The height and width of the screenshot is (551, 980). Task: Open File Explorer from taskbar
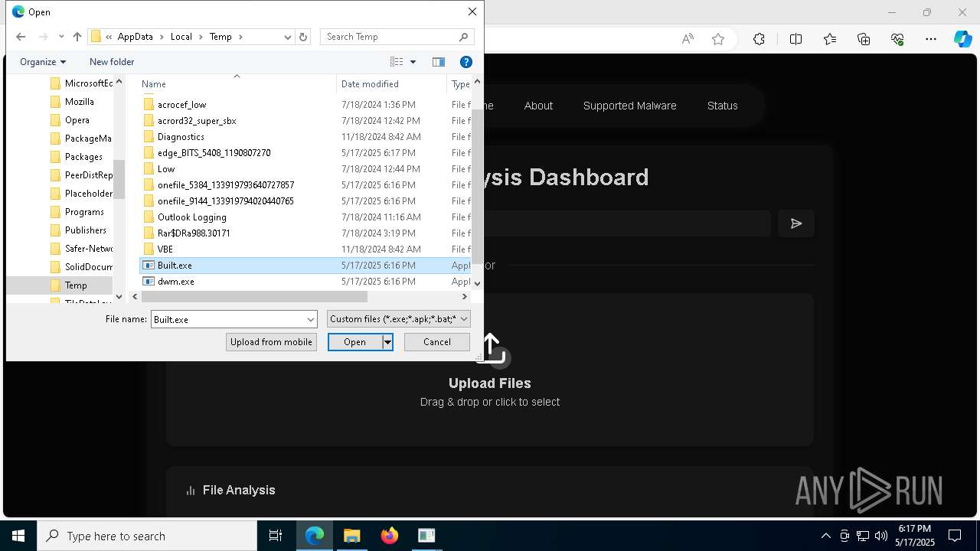pos(352,536)
